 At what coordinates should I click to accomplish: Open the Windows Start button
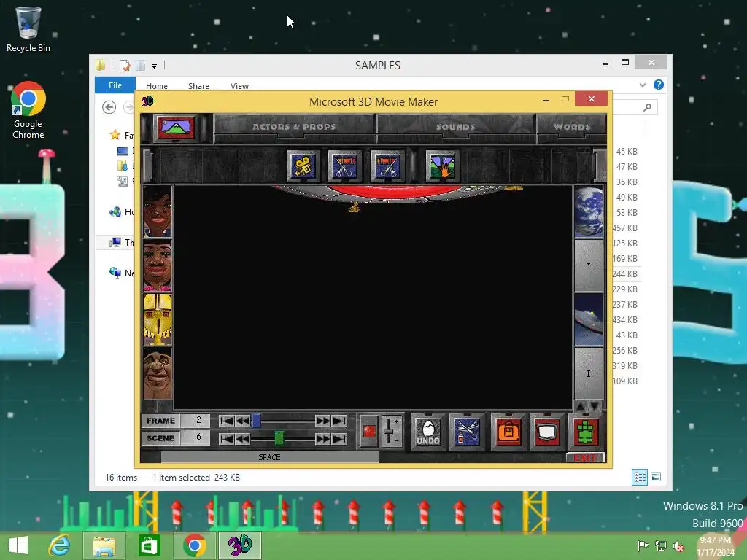coord(18,545)
